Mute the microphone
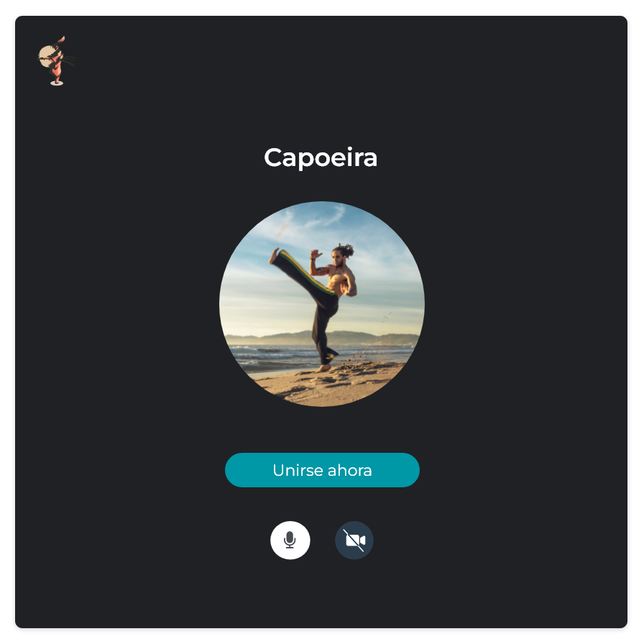The image size is (644, 644). pos(290,540)
